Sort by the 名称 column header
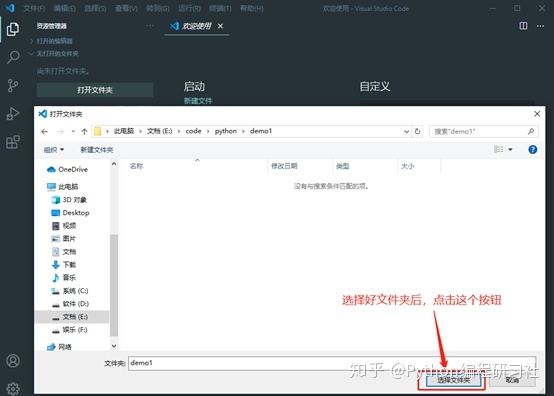554x396 pixels. pyautogui.click(x=136, y=166)
